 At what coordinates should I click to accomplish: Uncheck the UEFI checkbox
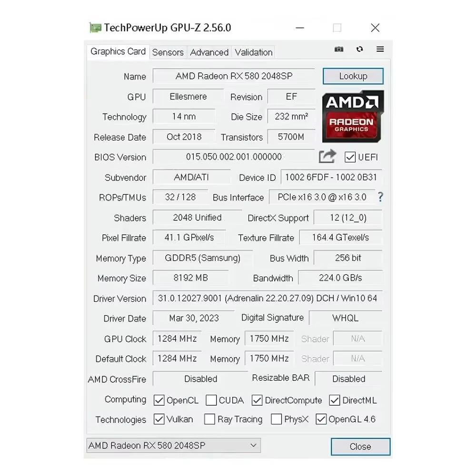[351, 157]
